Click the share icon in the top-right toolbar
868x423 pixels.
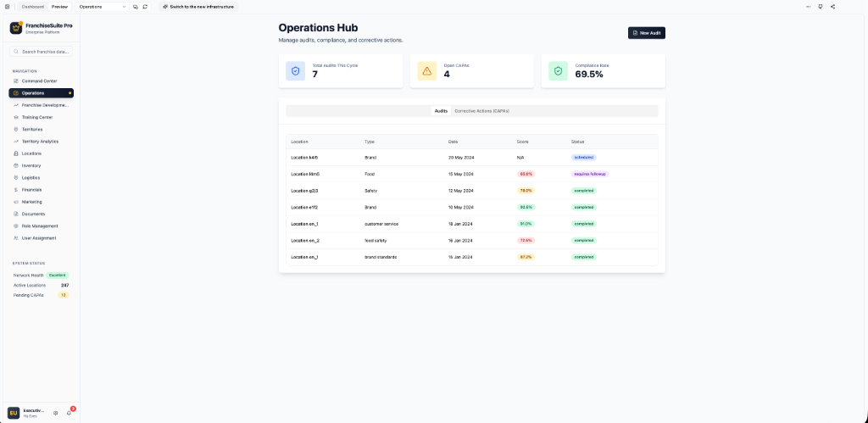[x=833, y=7]
